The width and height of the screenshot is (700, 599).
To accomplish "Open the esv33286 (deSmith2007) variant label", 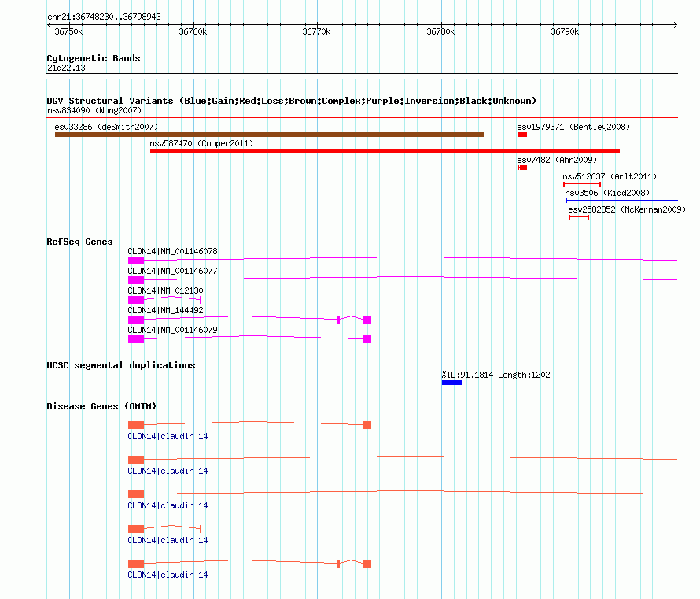I will [x=106, y=127].
